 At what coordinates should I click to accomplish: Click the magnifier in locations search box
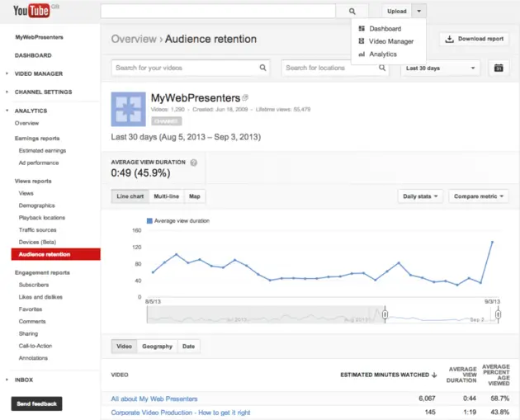pyautogui.click(x=382, y=68)
